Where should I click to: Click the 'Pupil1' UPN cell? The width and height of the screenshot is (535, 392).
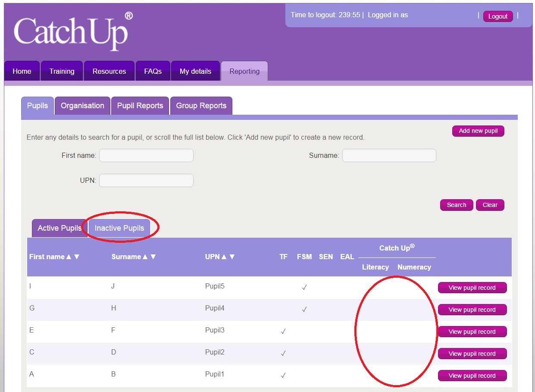215,374
